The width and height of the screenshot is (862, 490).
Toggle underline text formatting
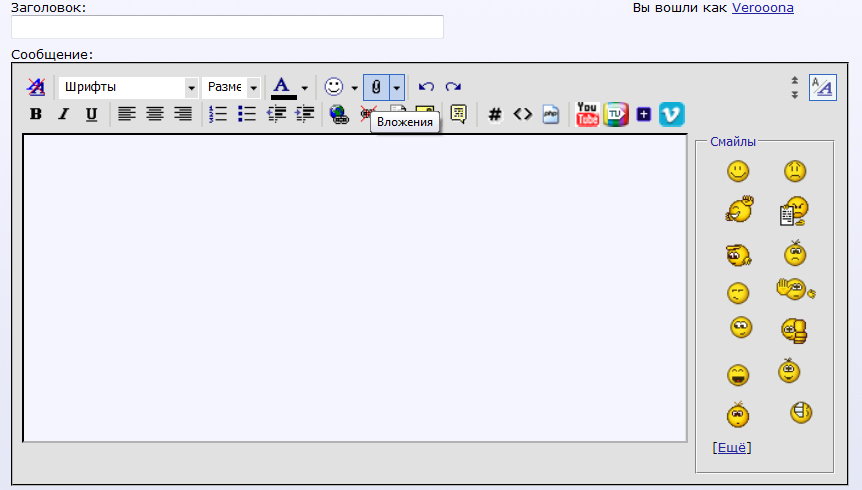[91, 114]
